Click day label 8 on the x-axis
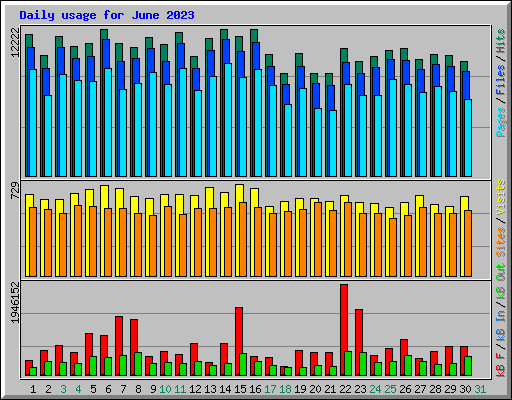 pos(138,389)
